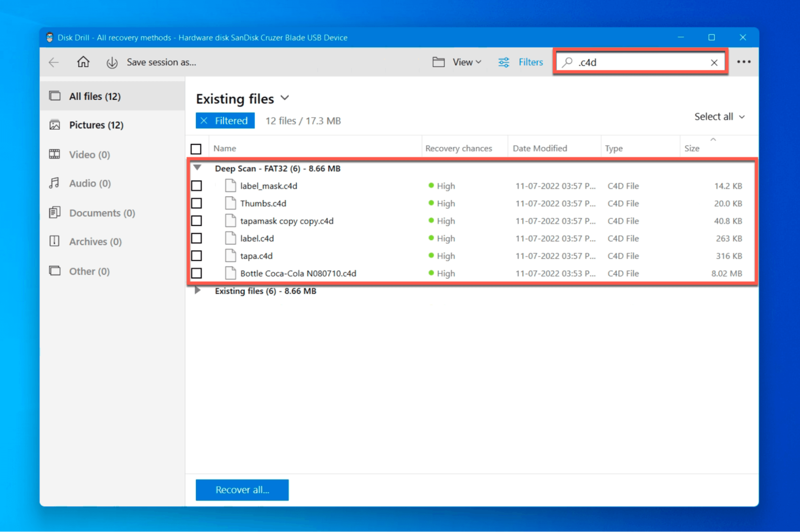Click the Save session download icon

click(112, 62)
